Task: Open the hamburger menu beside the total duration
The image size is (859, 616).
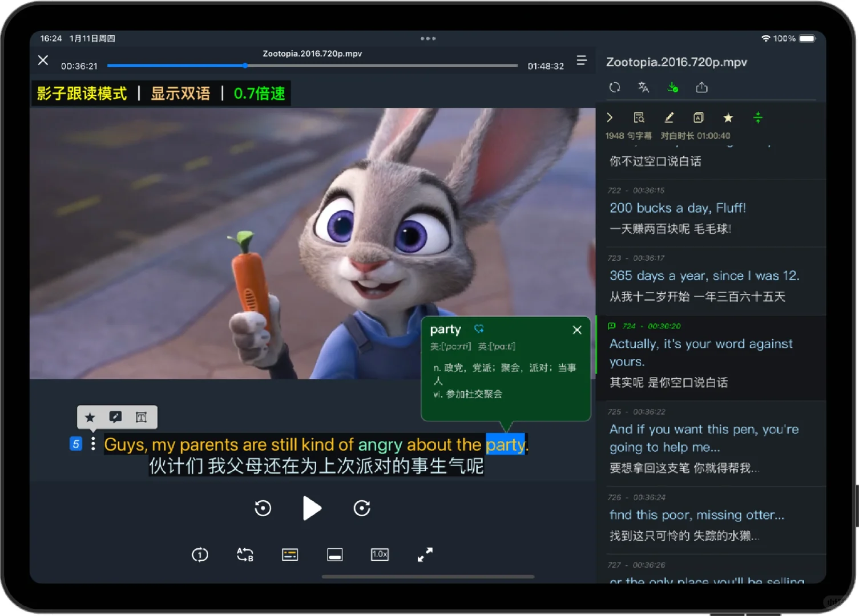Action: (x=582, y=60)
